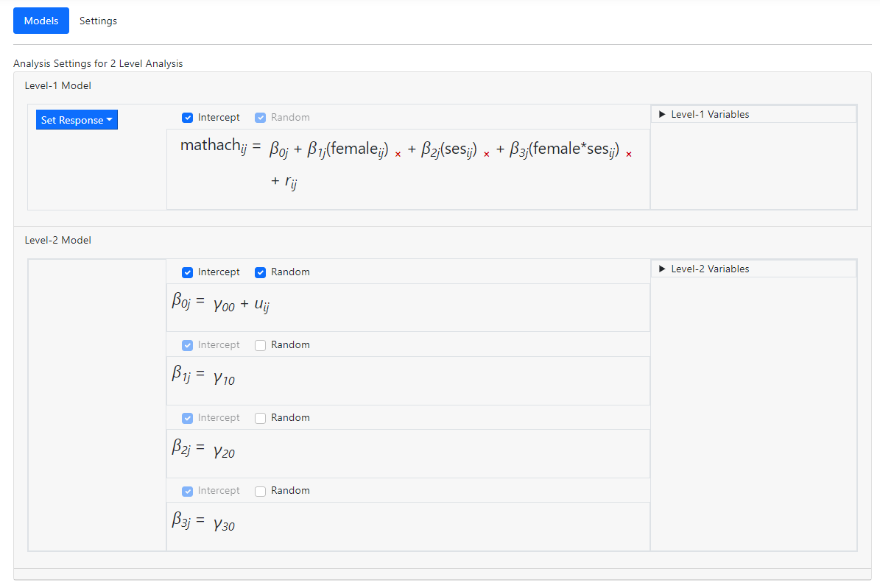Image resolution: width=880 pixels, height=588 pixels.
Task: Uncheck the Level-1 Model Intercept checkbox
Action: pos(188,118)
